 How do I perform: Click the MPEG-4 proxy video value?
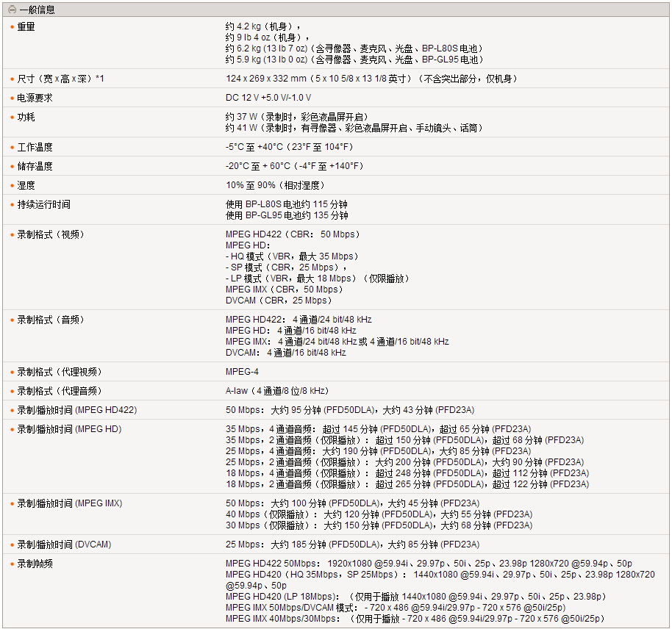tap(243, 372)
